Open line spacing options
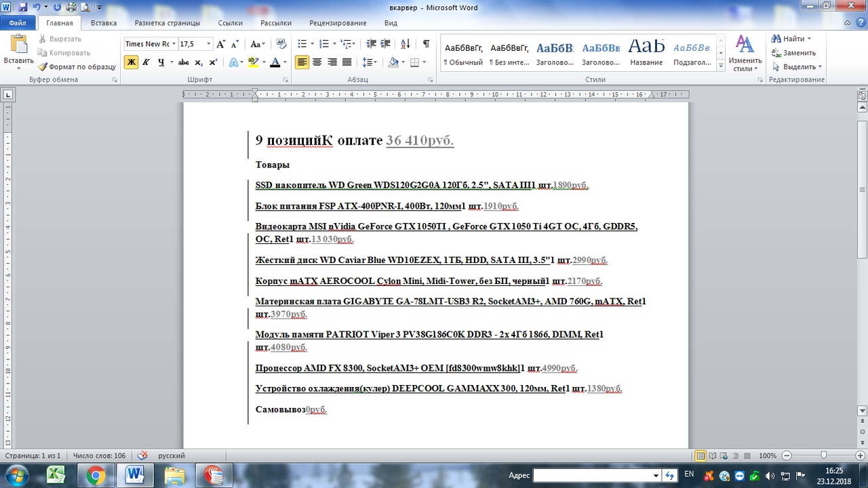This screenshot has width=868, height=488. (370, 62)
